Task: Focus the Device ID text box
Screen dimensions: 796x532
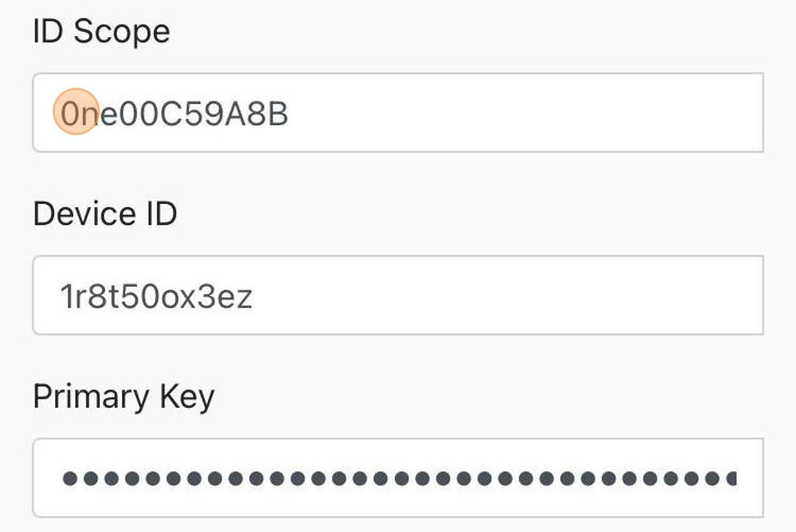Action: 398,296
